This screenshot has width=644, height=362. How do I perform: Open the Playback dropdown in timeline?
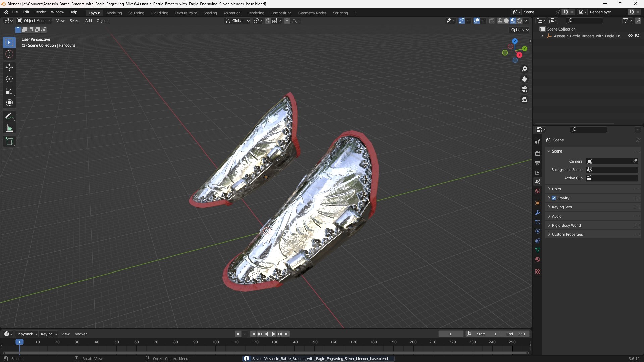coord(27,334)
